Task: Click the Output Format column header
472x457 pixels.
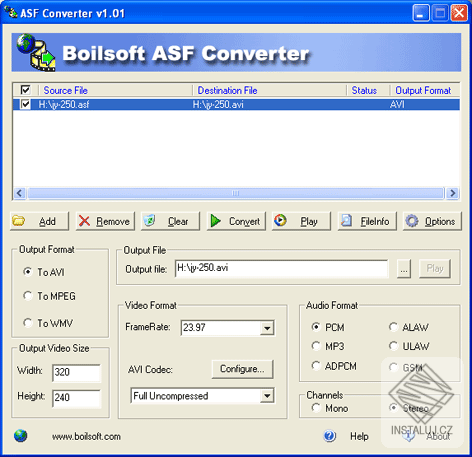Action: pos(425,90)
